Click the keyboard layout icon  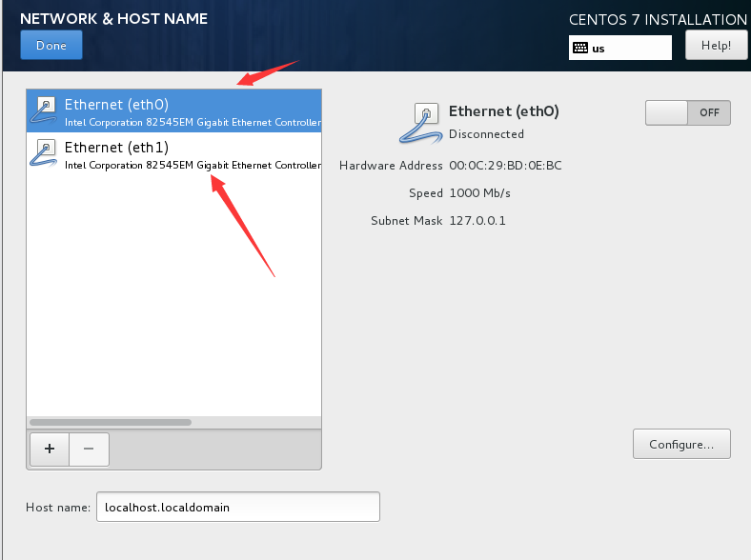point(580,48)
